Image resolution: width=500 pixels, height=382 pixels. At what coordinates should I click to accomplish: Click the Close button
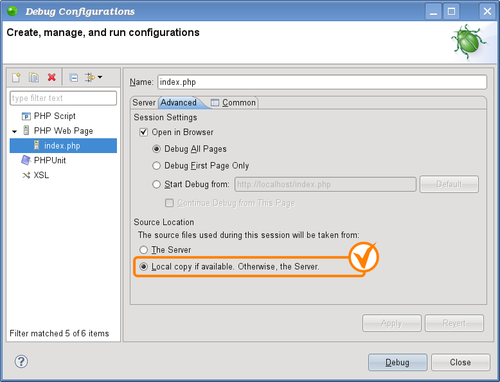(461, 362)
